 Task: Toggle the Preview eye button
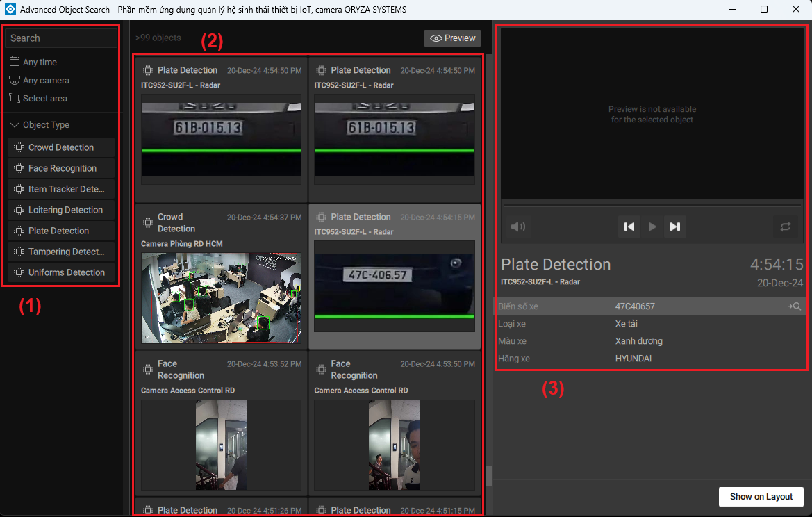click(x=453, y=38)
